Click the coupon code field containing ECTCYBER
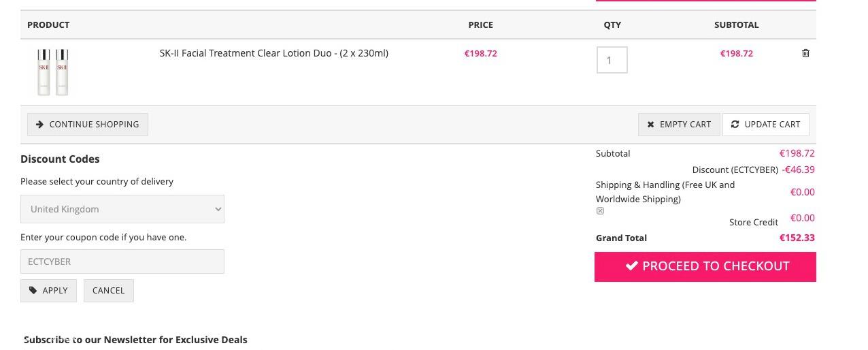 pos(122,261)
